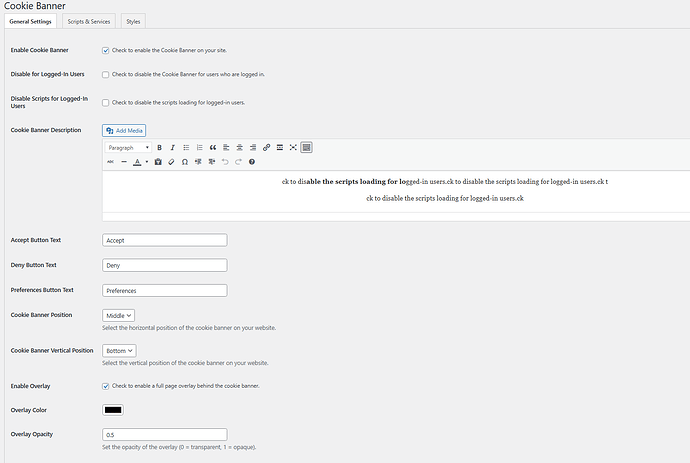Image resolution: width=690 pixels, height=463 pixels.
Task: Align text left in the editor
Action: tap(226, 148)
